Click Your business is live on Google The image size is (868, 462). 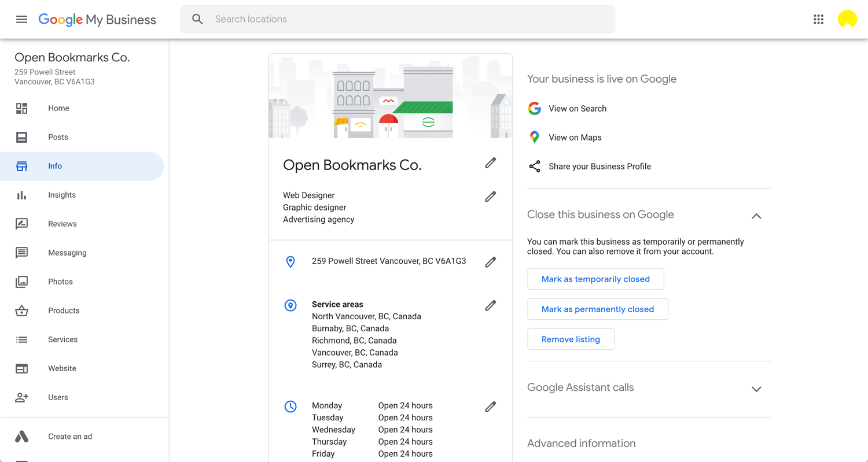click(x=602, y=79)
